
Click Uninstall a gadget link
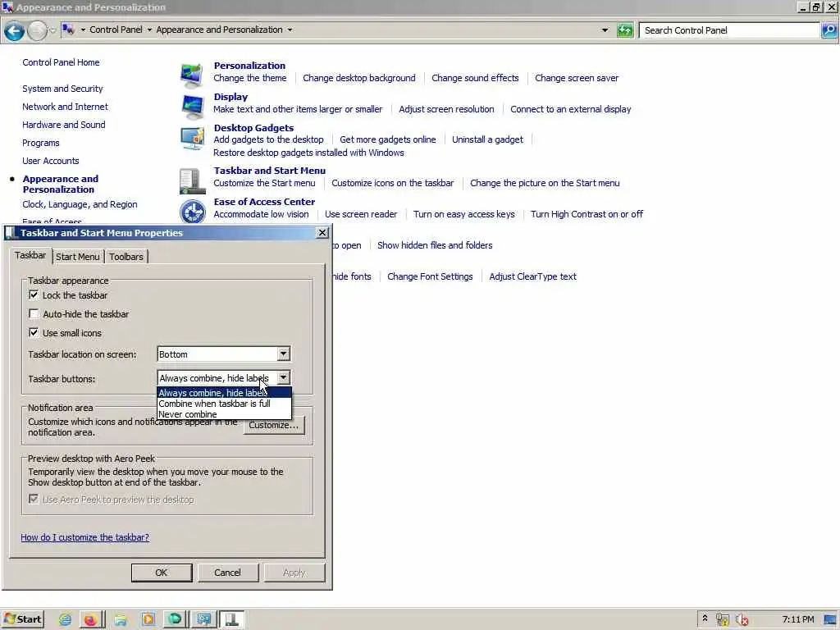[487, 139]
